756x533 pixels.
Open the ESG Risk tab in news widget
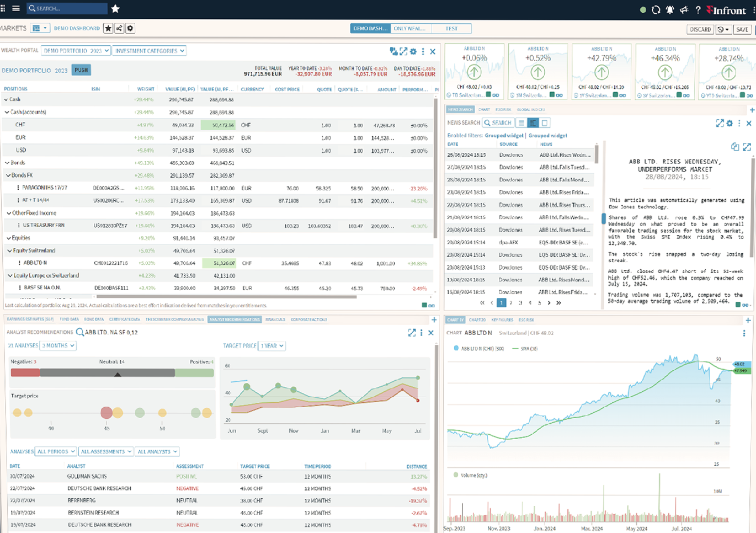click(x=503, y=110)
